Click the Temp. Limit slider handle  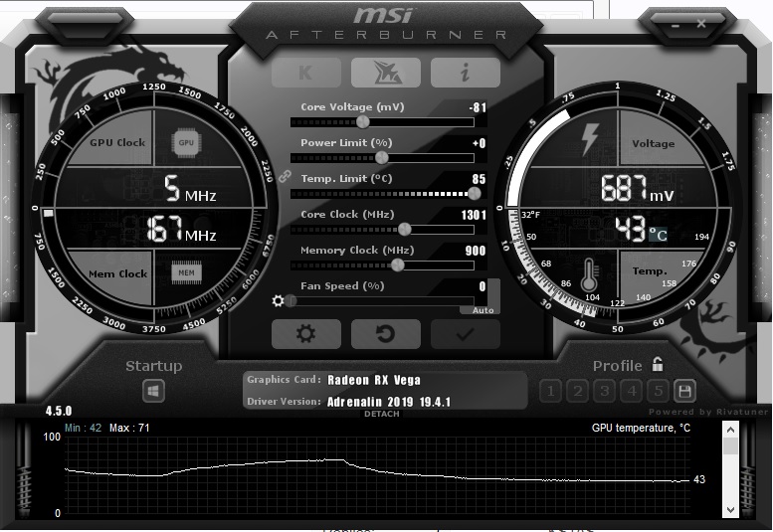(x=475, y=194)
